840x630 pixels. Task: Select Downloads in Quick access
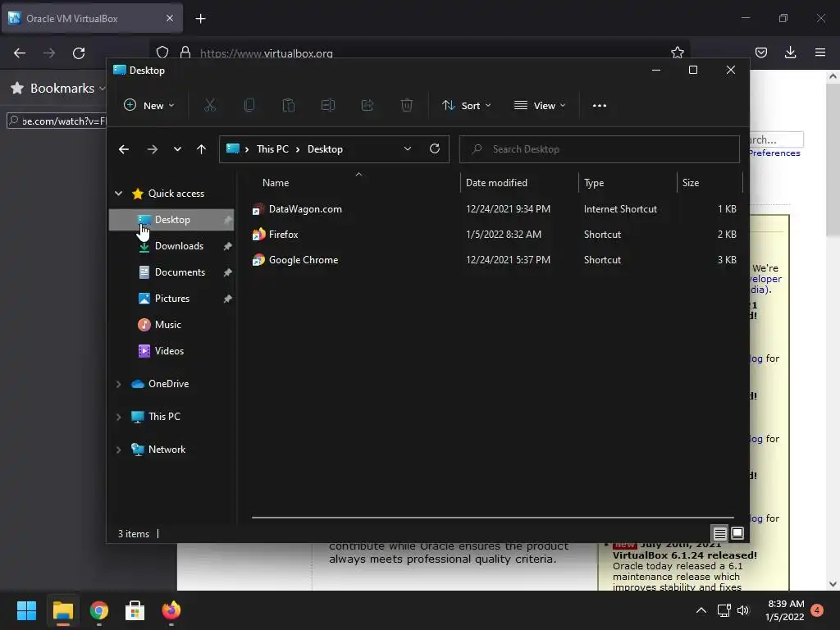(171, 246)
